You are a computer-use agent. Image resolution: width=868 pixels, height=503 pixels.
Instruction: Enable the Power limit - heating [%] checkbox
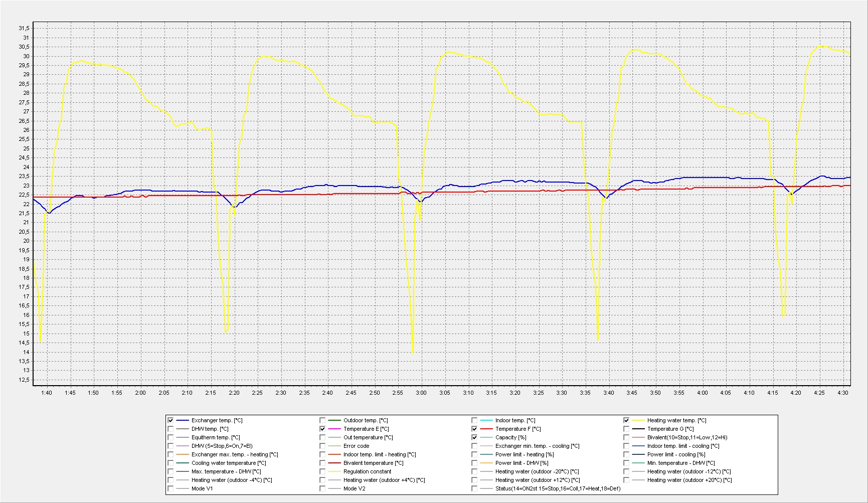point(474,454)
